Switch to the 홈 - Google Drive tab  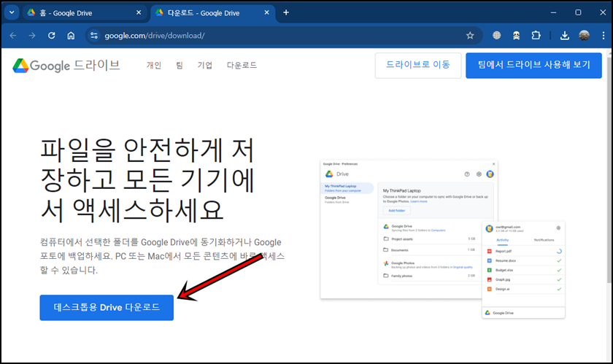point(84,13)
